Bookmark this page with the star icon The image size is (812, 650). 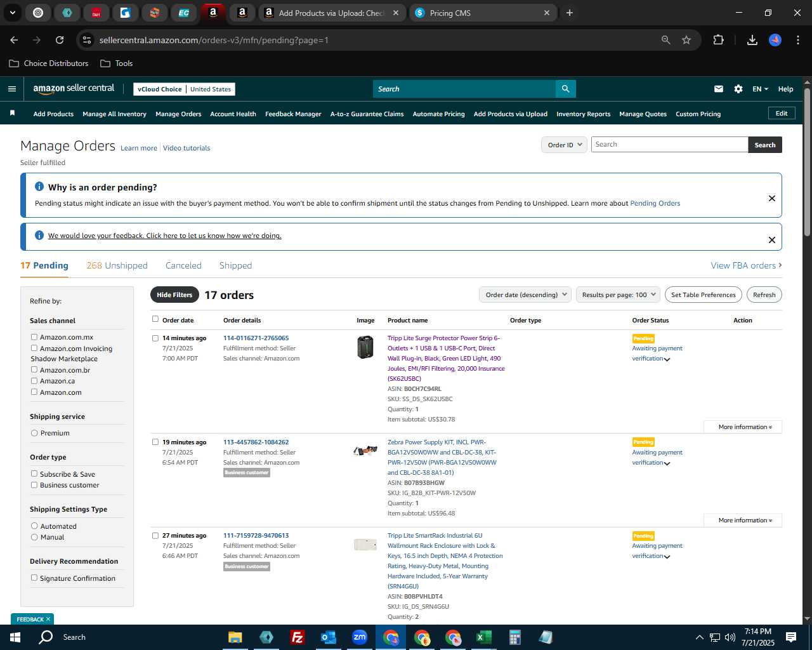[x=686, y=40]
